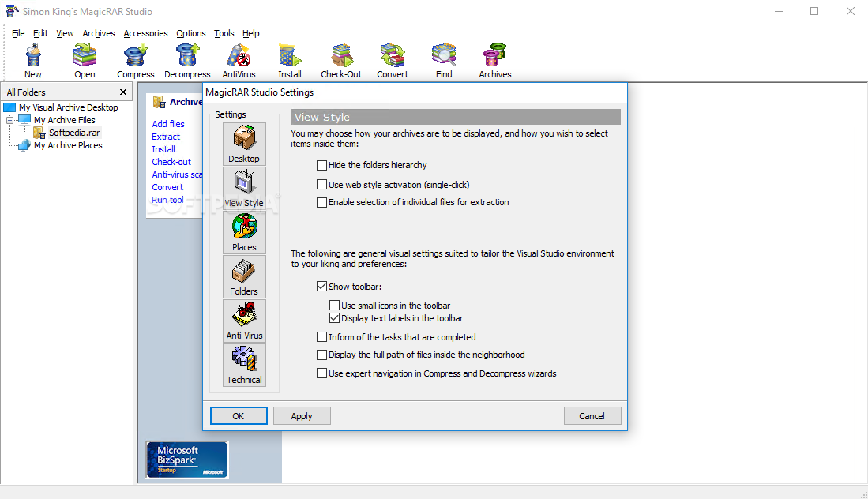Screen dimensions: 868x499
Task: Enable web style single-click activation
Action: (x=321, y=184)
